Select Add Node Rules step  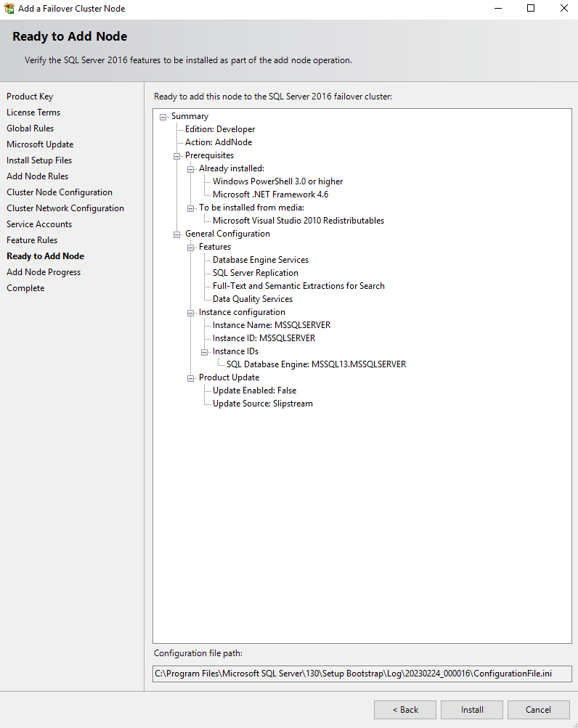coord(37,176)
